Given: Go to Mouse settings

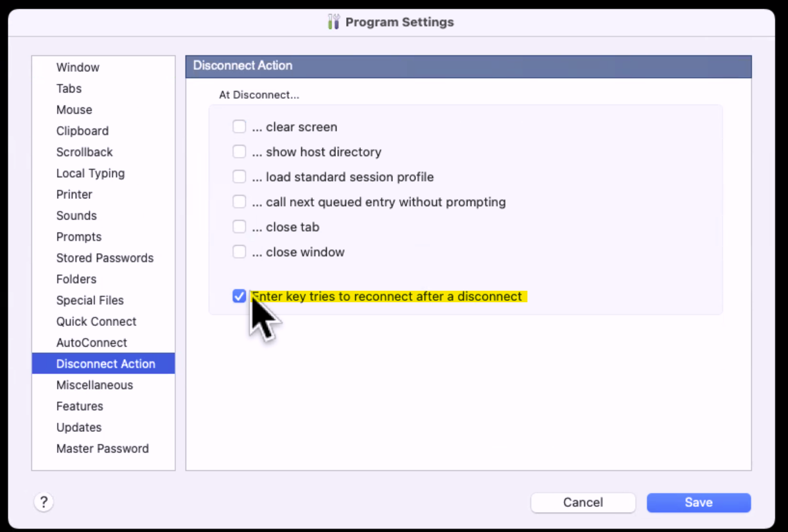Looking at the screenshot, I should tap(103, 110).
